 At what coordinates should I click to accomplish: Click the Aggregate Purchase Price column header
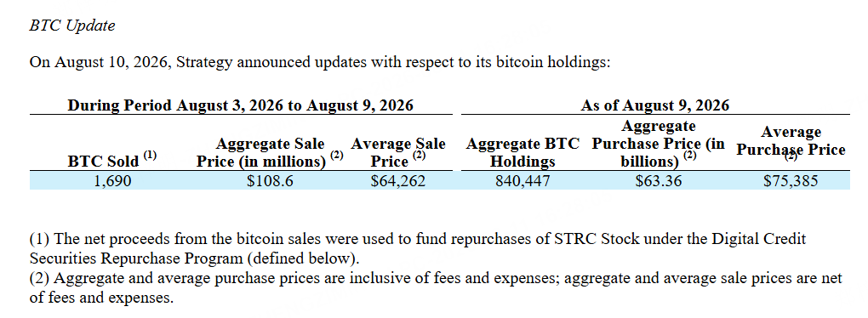coord(658,144)
